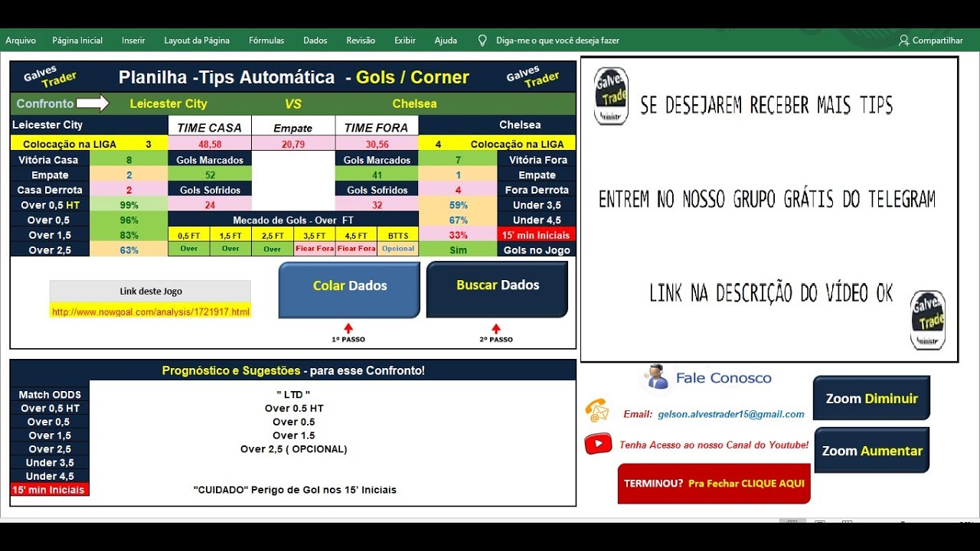The width and height of the screenshot is (980, 551).
Task: Click the Buscar Dados button
Action: [x=498, y=289]
